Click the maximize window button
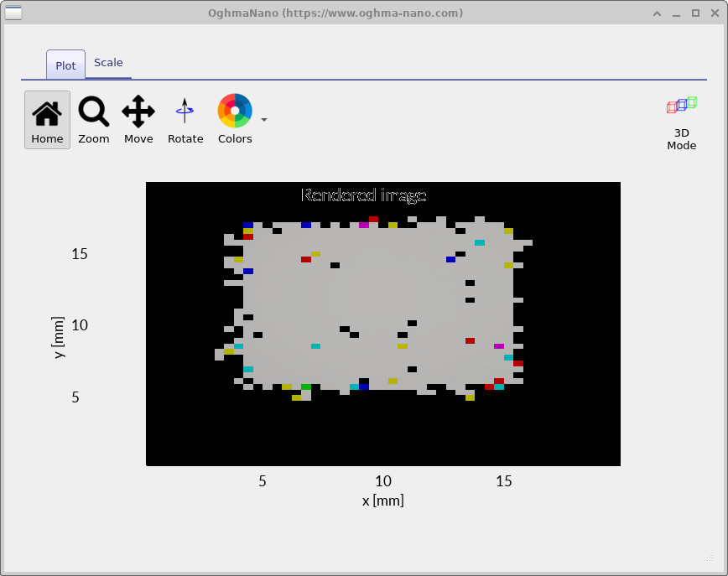 (x=696, y=13)
